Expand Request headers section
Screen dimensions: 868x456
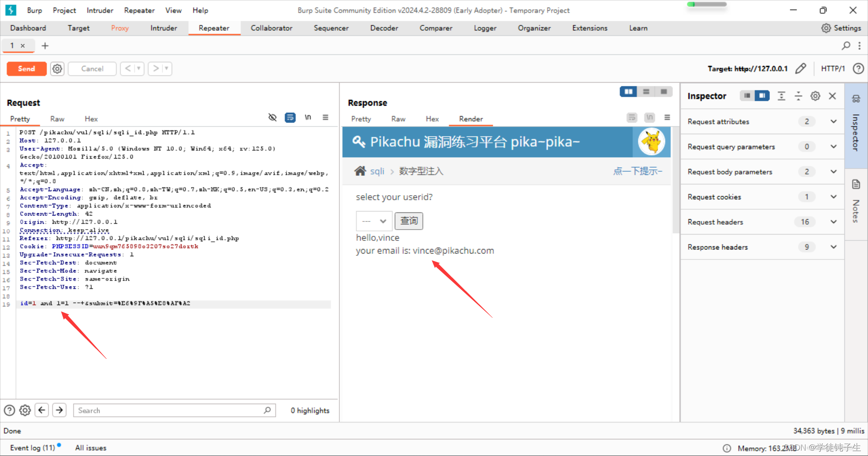834,222
